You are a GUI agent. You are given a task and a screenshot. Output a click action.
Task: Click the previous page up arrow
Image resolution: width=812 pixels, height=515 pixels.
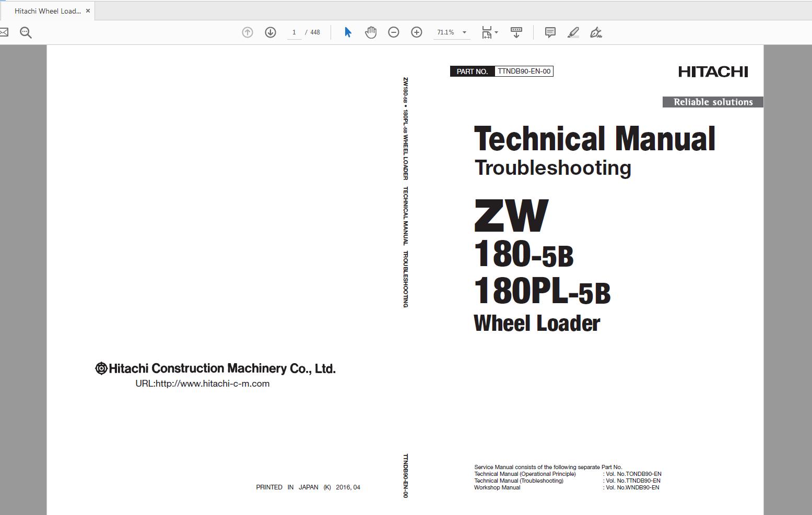pyautogui.click(x=247, y=32)
